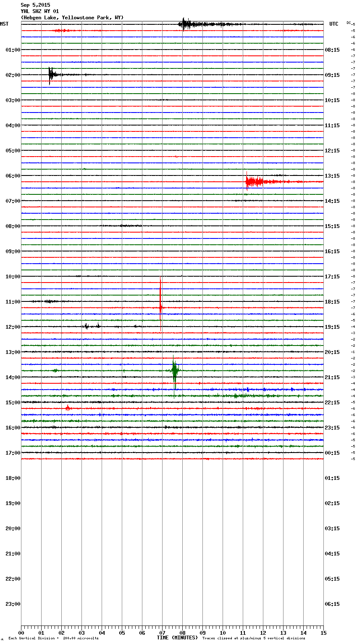Click the 03:15 UTC time label
Image resolution: width=357 pixels, height=644 pixels.
coord(332,529)
